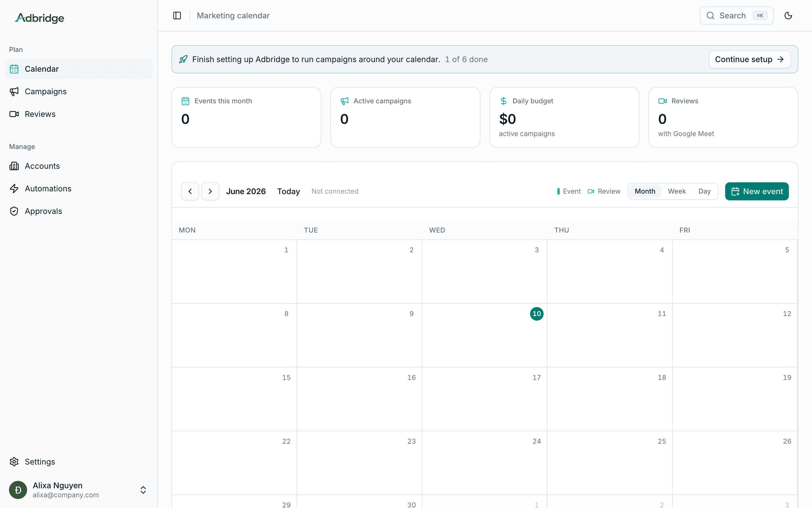This screenshot has width=812, height=508.
Task: Switch to Day view
Action: pos(705,191)
